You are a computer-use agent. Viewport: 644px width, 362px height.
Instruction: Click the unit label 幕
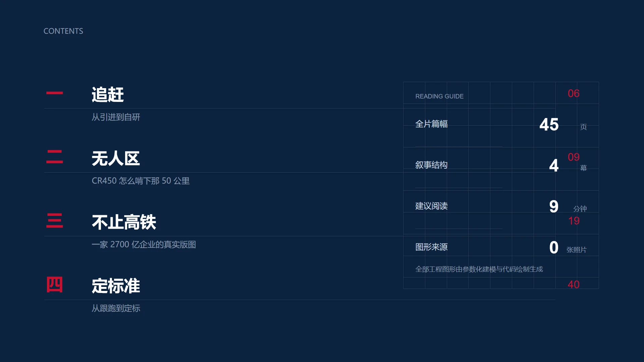pyautogui.click(x=583, y=168)
